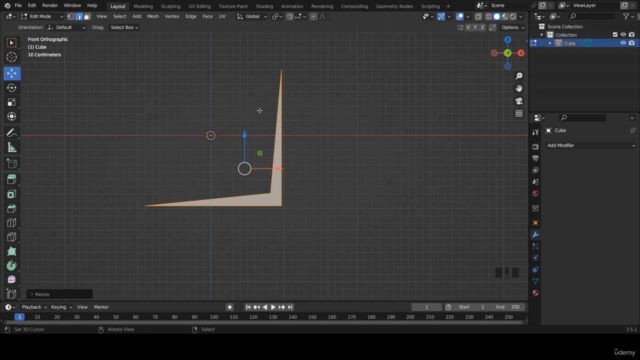640x360 pixels.
Task: Play the animation
Action: point(273,307)
